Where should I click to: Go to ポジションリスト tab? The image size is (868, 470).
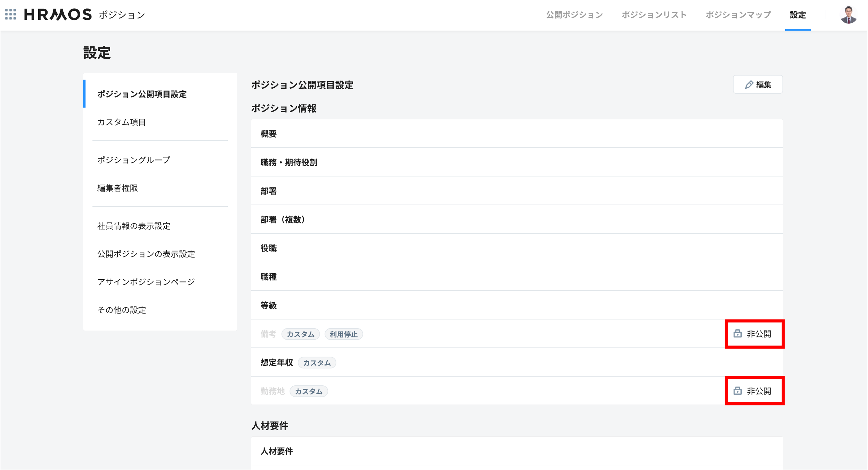point(654,15)
